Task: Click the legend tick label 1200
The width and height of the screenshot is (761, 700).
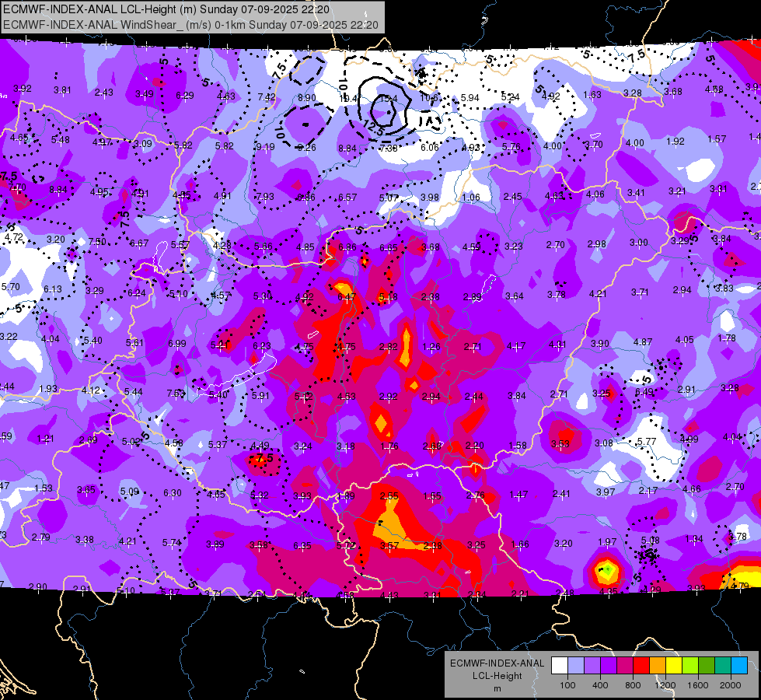Action: click(665, 685)
